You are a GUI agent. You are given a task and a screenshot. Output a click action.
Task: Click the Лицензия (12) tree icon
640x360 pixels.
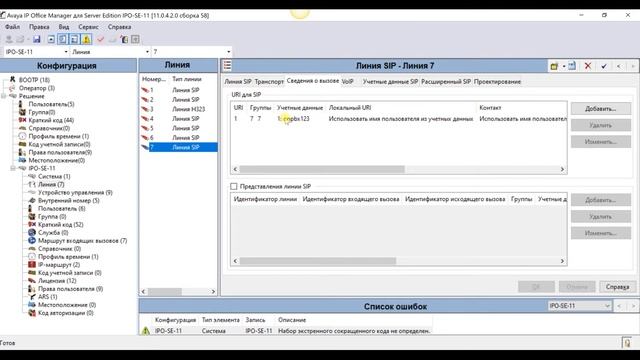[32, 281]
